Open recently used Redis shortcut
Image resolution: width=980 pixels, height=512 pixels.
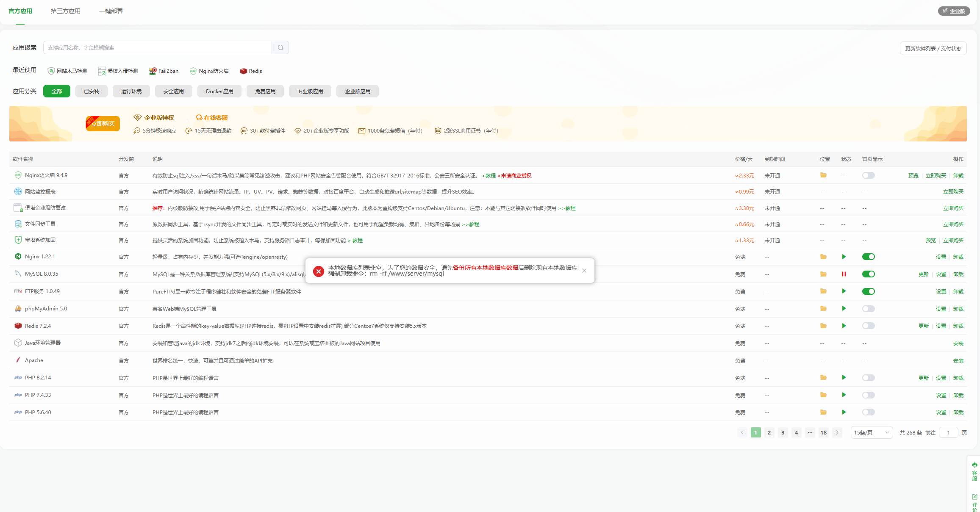click(251, 71)
